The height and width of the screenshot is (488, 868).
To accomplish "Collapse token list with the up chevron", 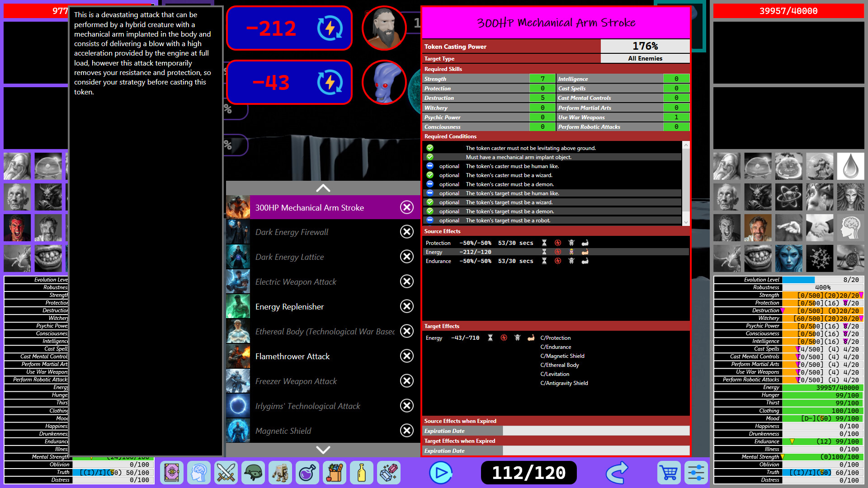I will pos(322,188).
